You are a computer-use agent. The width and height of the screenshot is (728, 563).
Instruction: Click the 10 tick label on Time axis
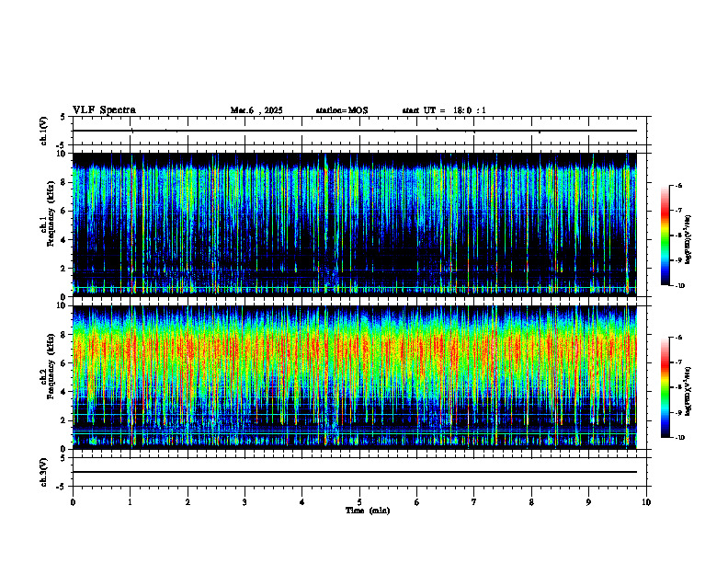(x=646, y=502)
